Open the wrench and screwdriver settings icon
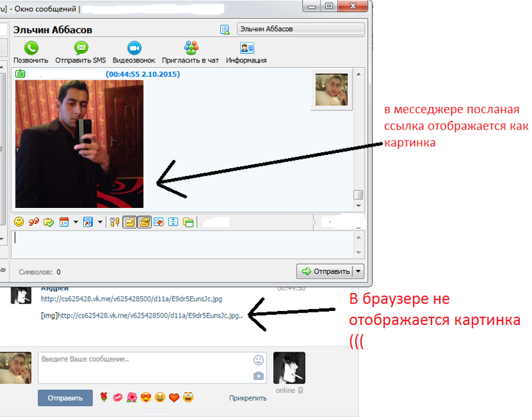This screenshot has width=532, height=420. pos(114,222)
